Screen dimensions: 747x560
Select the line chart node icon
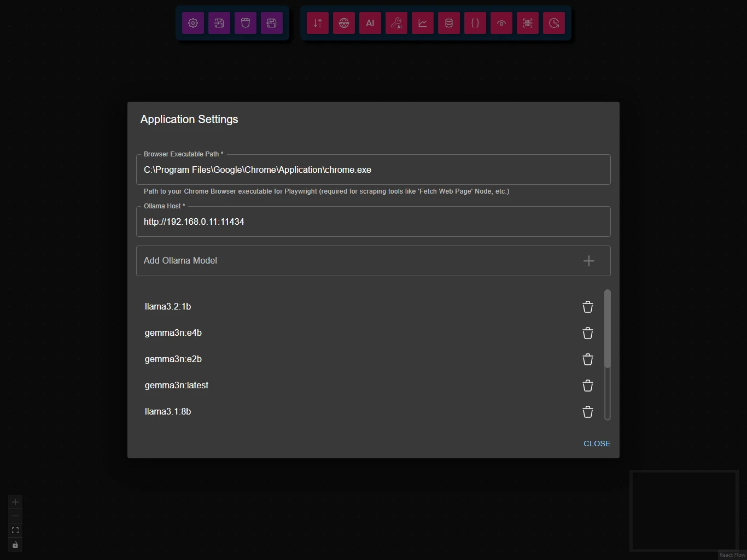coord(423,23)
